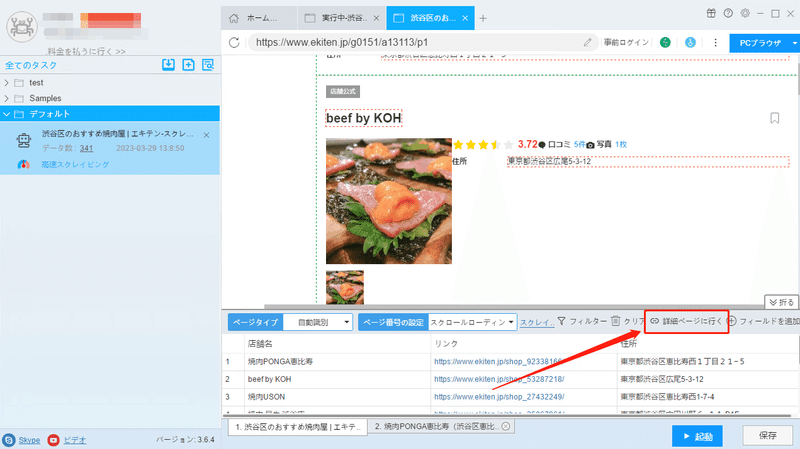800x449 pixels.
Task: Expand the Samples folder
Action: point(7,98)
